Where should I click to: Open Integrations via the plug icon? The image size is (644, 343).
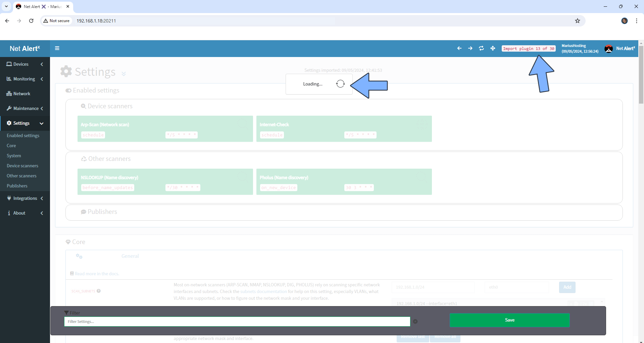pos(9,198)
